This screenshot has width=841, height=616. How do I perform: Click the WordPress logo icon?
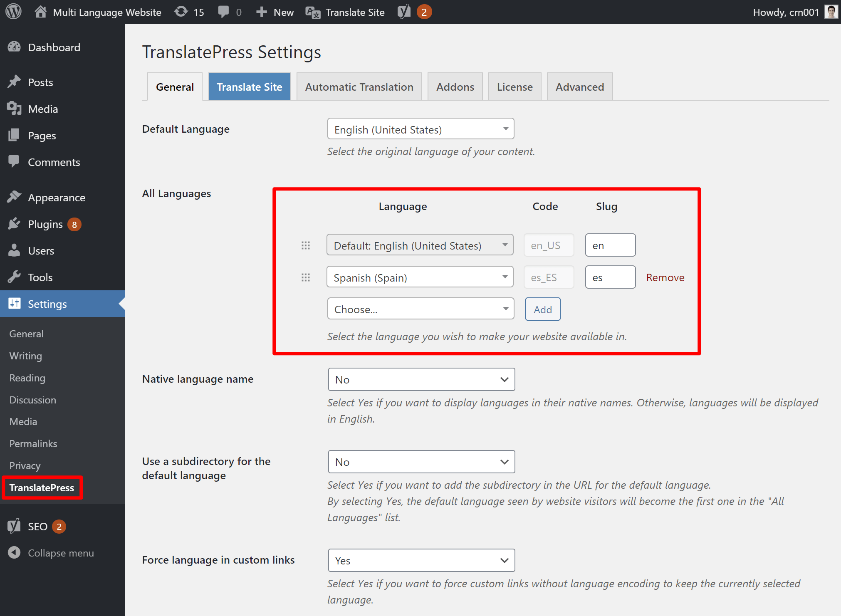point(13,12)
